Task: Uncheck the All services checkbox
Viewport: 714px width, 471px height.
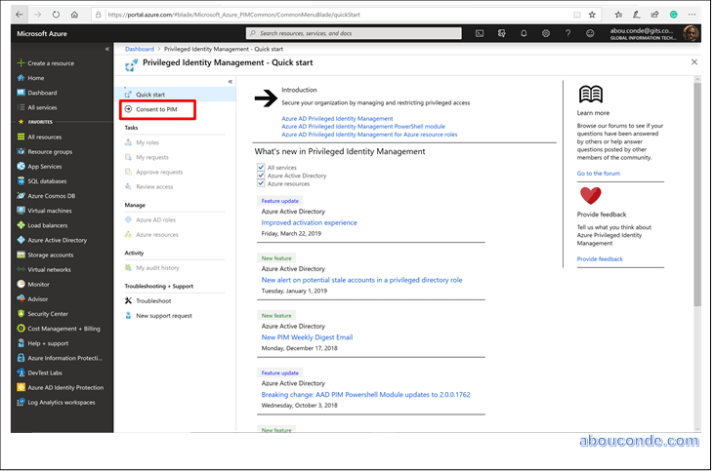Action: [261, 167]
